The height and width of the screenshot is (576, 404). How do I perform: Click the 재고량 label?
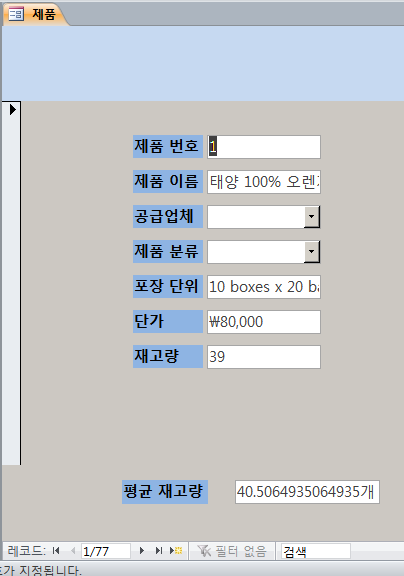168,356
